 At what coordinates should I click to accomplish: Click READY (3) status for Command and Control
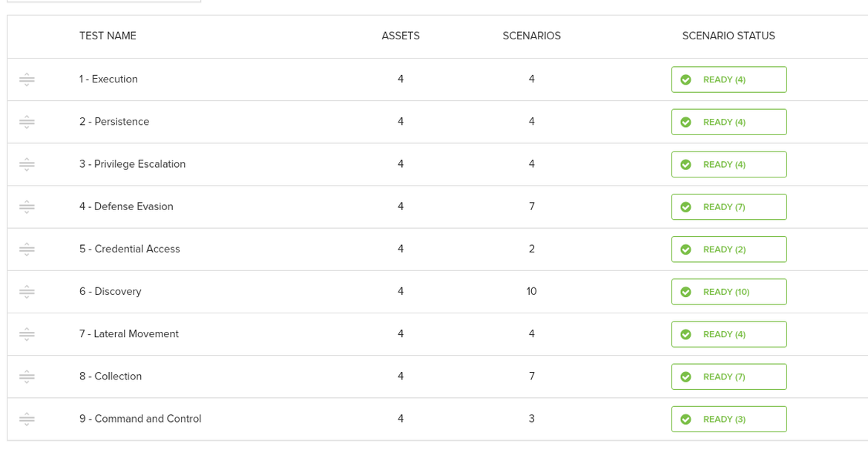pyautogui.click(x=729, y=419)
